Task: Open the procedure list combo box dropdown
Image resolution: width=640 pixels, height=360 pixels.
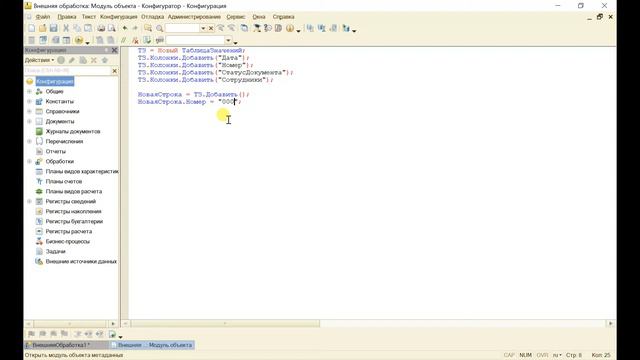Action: click(228, 40)
